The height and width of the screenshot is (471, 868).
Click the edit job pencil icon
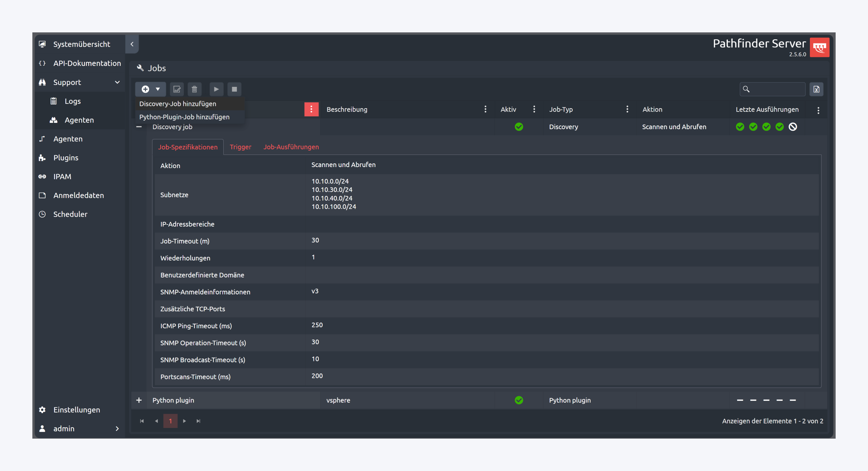177,89
